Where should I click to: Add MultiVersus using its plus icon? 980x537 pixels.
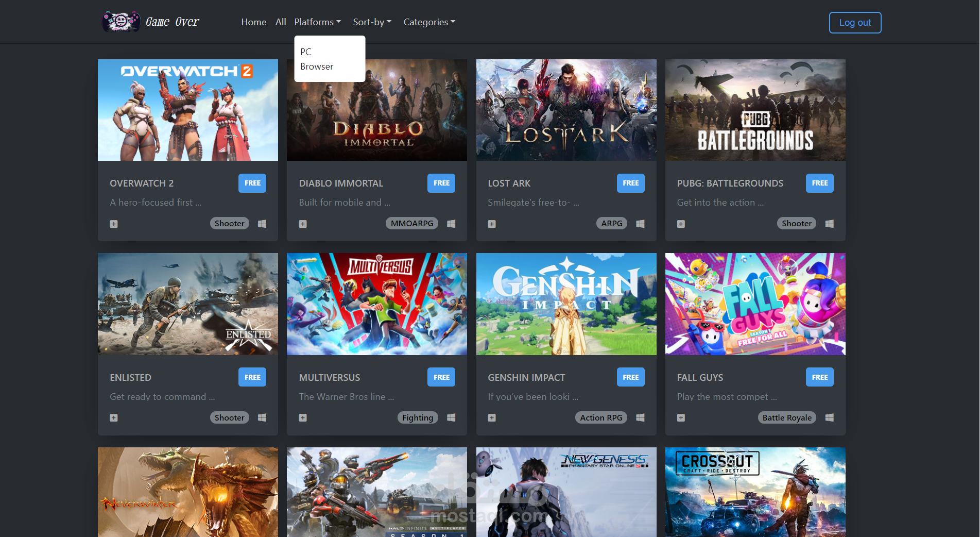click(303, 418)
